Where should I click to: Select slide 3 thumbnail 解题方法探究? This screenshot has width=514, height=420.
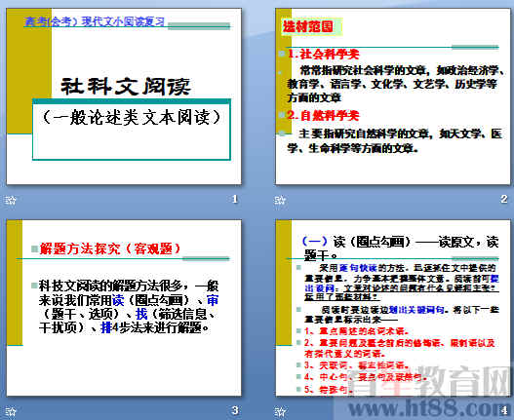tap(124, 308)
